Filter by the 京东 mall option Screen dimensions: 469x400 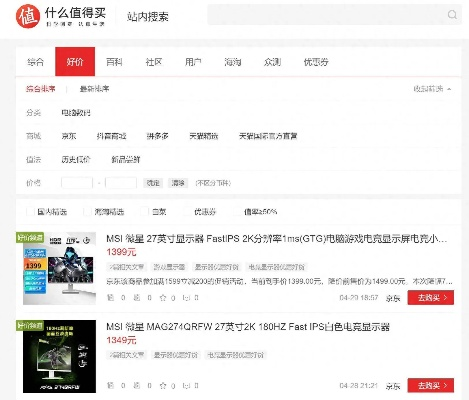point(69,136)
